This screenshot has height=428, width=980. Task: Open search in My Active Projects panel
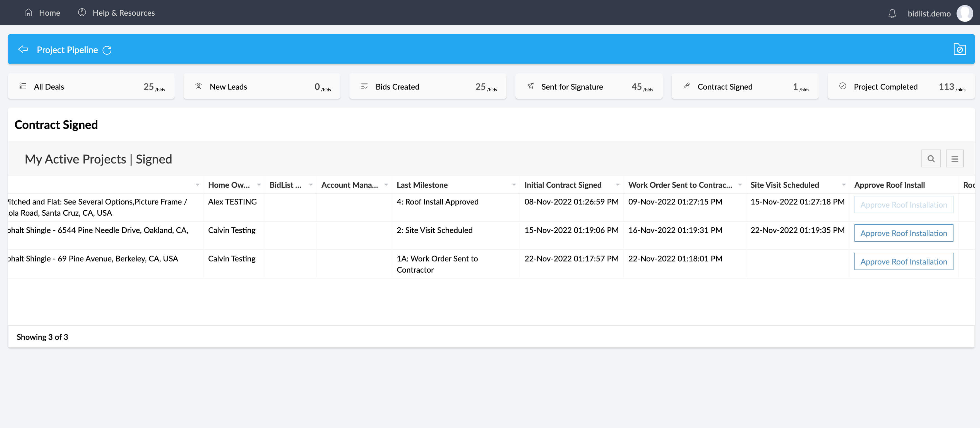tap(931, 158)
